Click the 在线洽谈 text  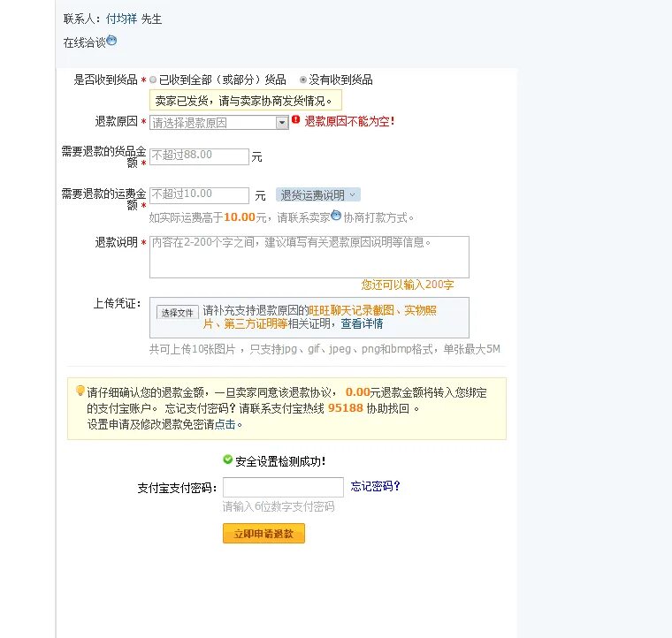[x=84, y=42]
